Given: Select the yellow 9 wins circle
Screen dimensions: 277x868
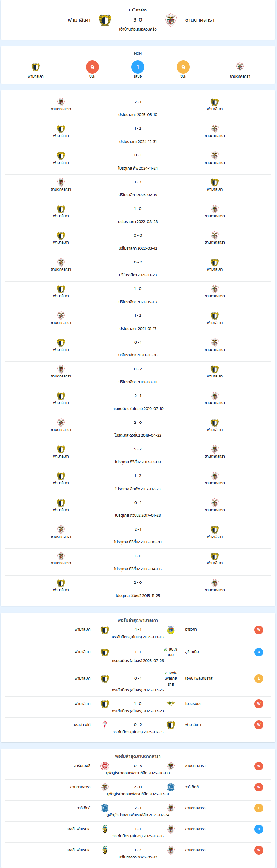Looking at the screenshot, I should (183, 67).
